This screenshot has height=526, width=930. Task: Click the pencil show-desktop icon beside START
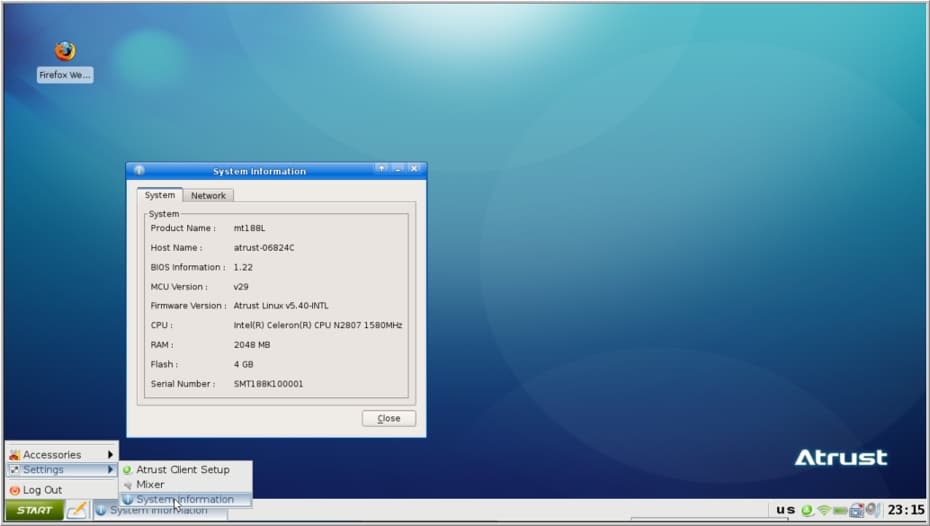[77, 510]
